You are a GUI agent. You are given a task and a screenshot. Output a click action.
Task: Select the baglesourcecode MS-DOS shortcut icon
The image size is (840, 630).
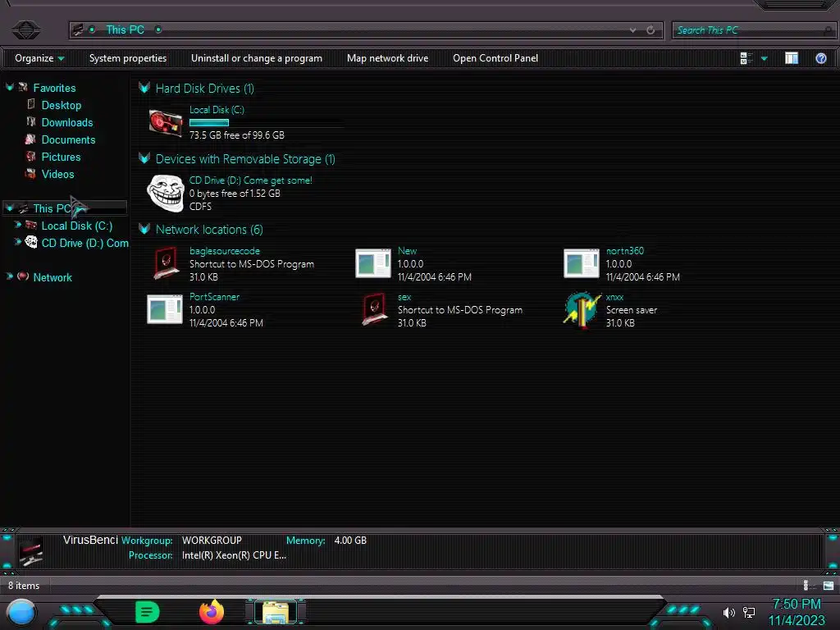tap(166, 263)
